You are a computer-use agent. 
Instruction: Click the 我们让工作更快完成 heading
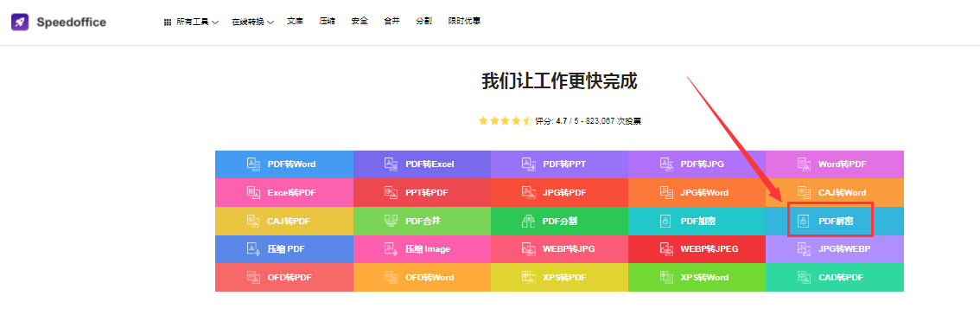(559, 81)
